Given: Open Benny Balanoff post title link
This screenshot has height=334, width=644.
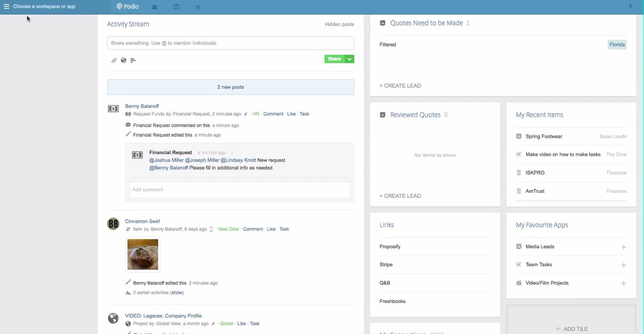Looking at the screenshot, I should 142,106.
